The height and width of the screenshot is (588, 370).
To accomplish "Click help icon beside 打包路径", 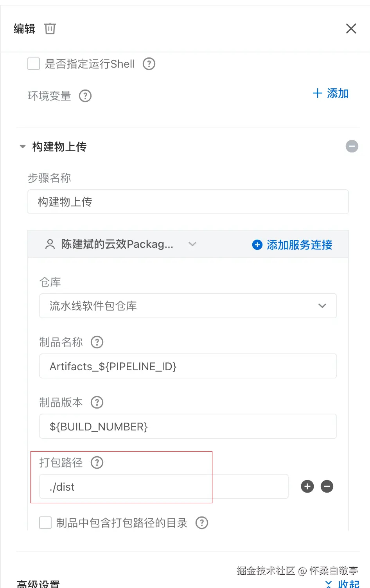I will [x=97, y=463].
